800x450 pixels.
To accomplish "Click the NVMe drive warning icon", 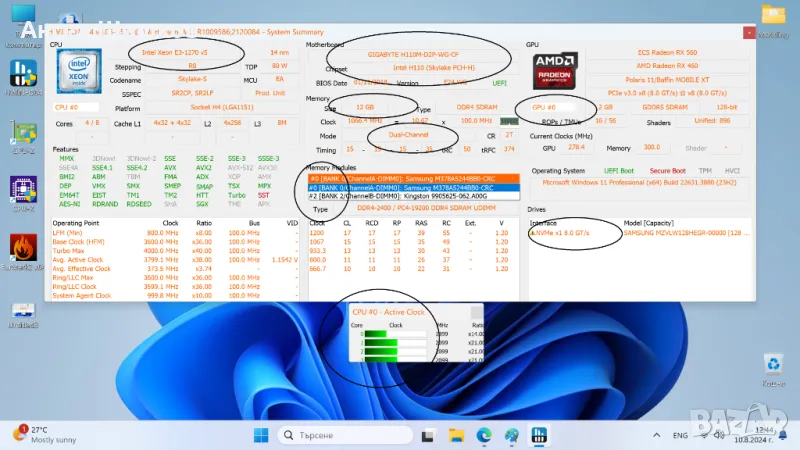I will pos(532,232).
